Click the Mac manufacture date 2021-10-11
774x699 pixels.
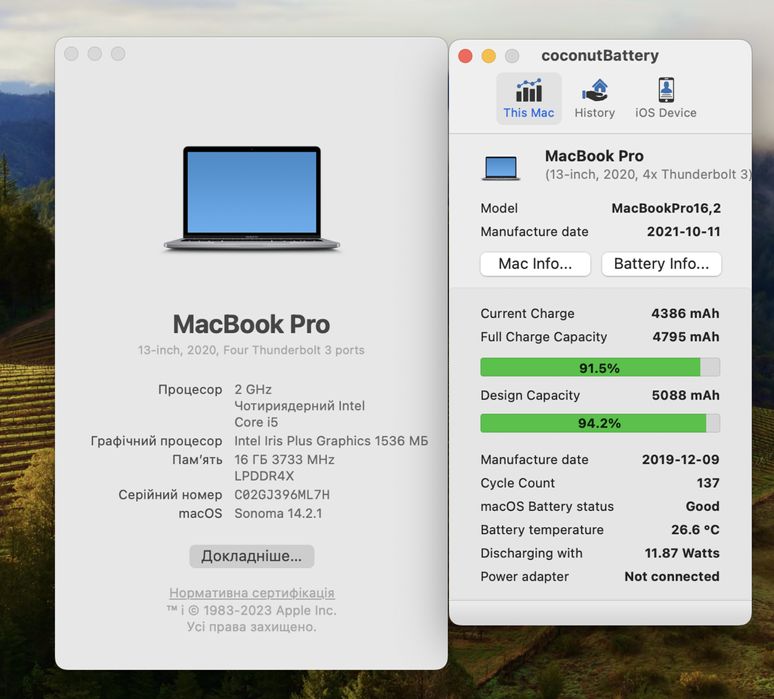tap(684, 232)
